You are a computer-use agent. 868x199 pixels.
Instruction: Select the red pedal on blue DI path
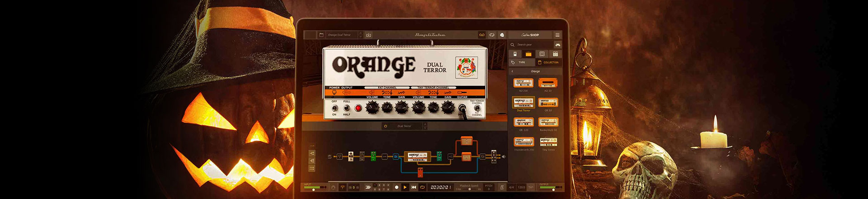click(420, 172)
